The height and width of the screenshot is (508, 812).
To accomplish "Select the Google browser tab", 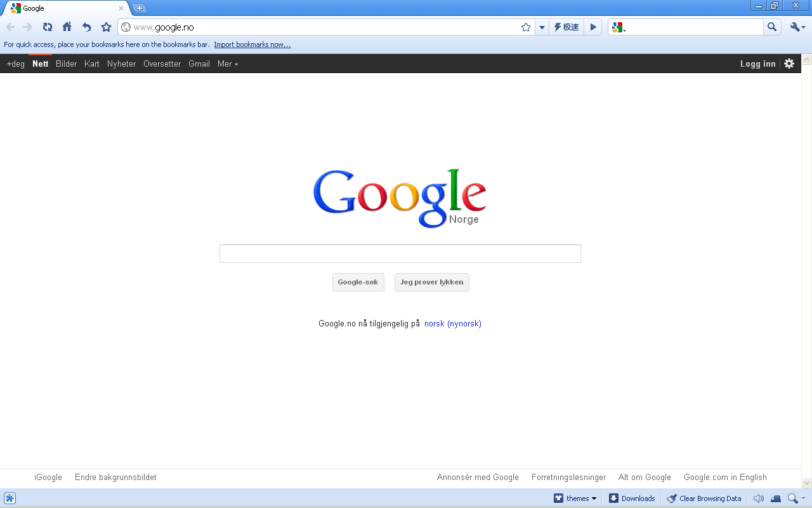I will click(67, 8).
